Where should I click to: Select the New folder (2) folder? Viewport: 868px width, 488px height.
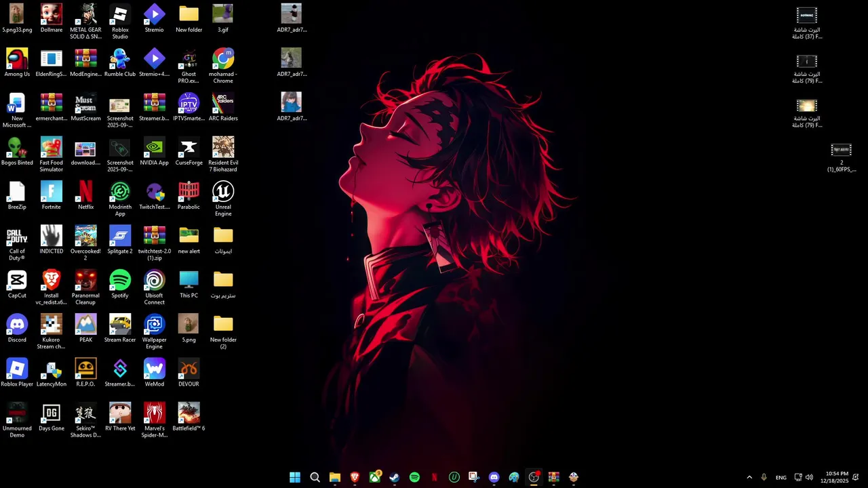point(223,331)
